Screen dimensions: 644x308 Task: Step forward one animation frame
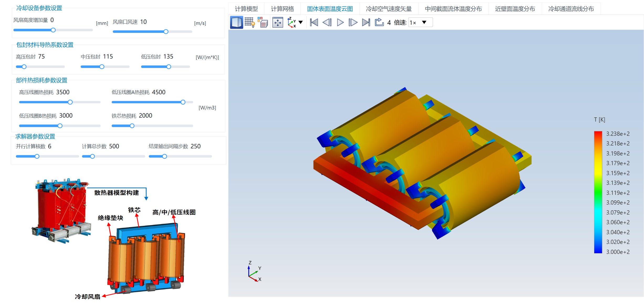tap(353, 23)
